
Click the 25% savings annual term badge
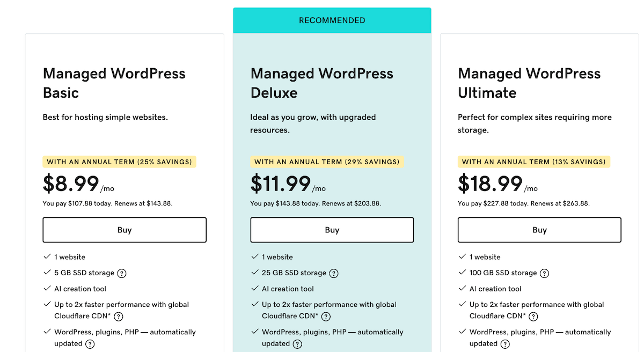(x=119, y=162)
